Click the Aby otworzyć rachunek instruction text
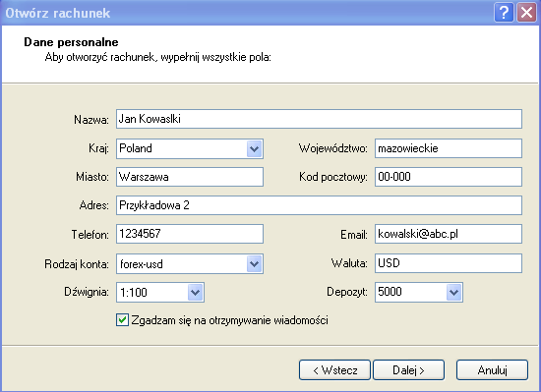The width and height of the screenshot is (541, 392). [158, 57]
